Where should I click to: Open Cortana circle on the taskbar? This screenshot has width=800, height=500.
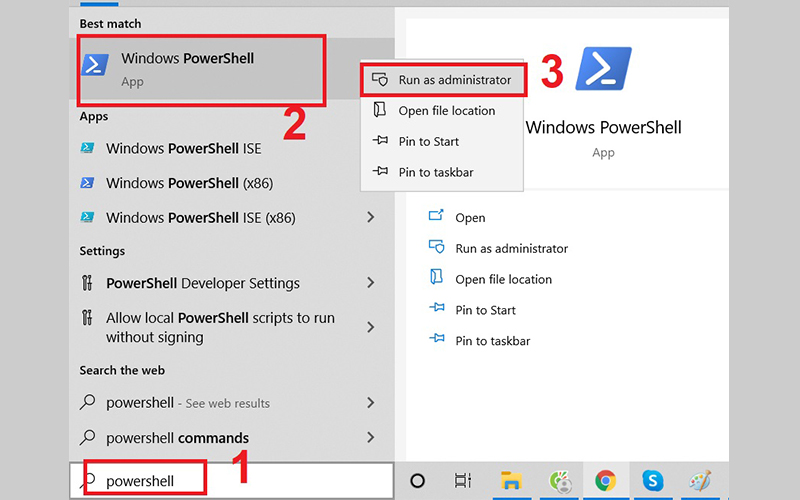[x=417, y=481]
